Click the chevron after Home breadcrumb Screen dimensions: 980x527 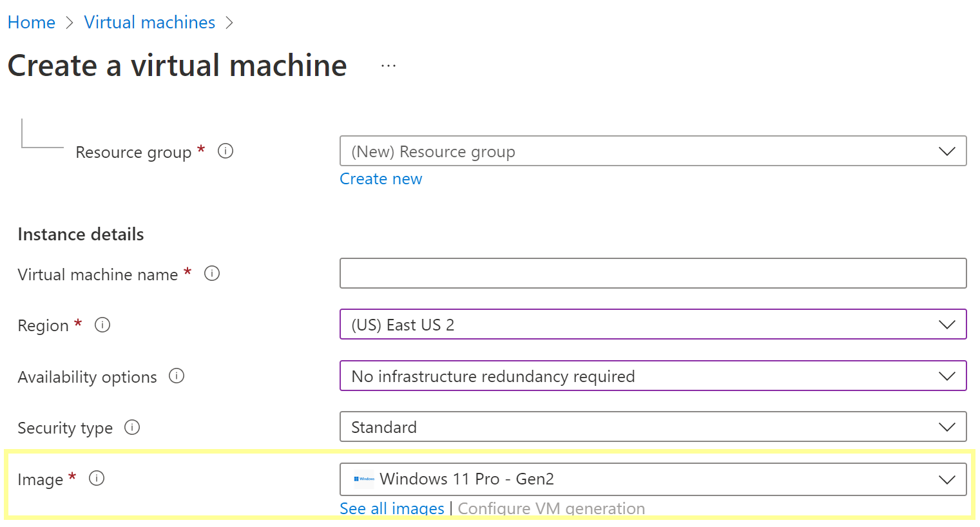point(70,23)
